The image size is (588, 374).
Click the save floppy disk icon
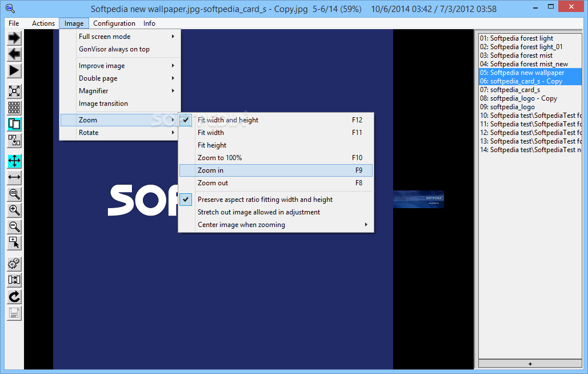coord(14,313)
